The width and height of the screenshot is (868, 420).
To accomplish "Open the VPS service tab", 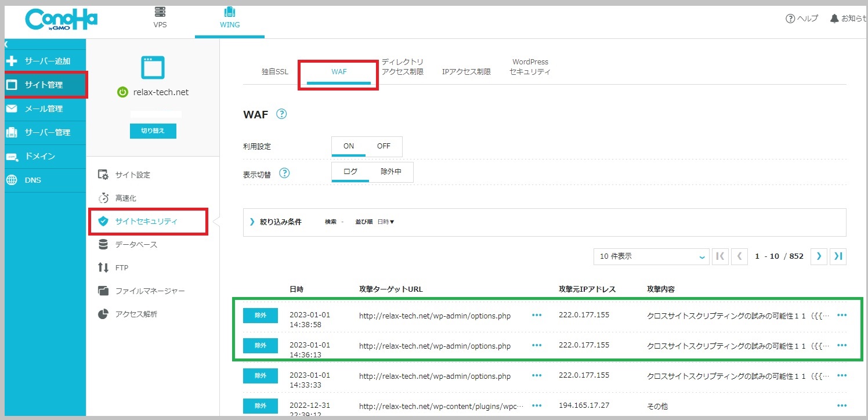I will pos(160,18).
